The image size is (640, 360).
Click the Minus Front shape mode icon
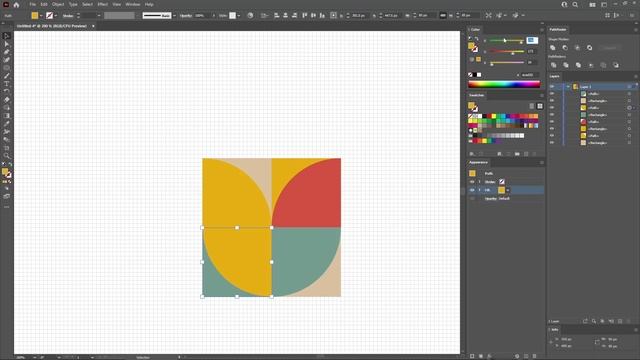tap(565, 48)
